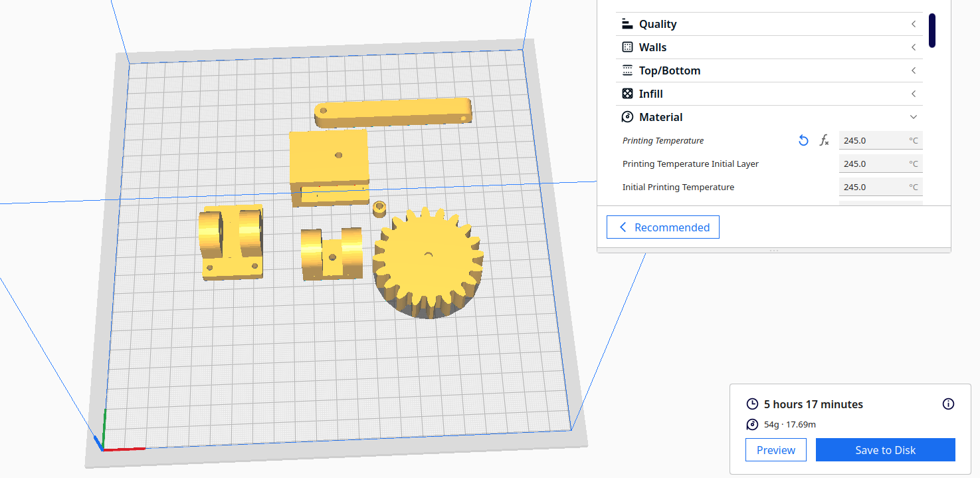Click the settings panel scrollbar

932,30
